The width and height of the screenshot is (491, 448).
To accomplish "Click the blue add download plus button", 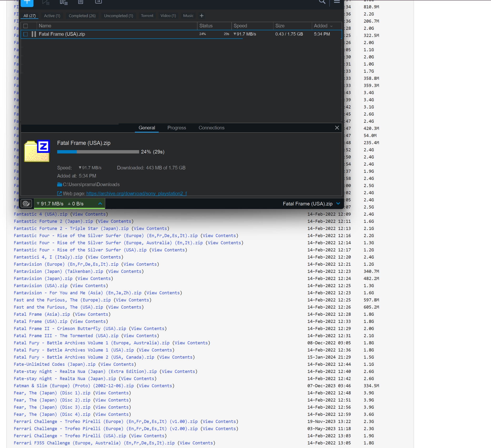I will (27, 2).
